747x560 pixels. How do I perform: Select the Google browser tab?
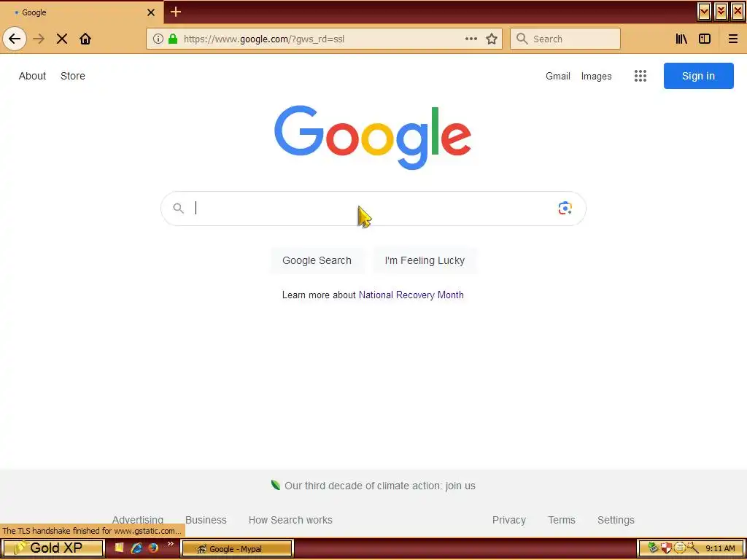tap(82, 12)
